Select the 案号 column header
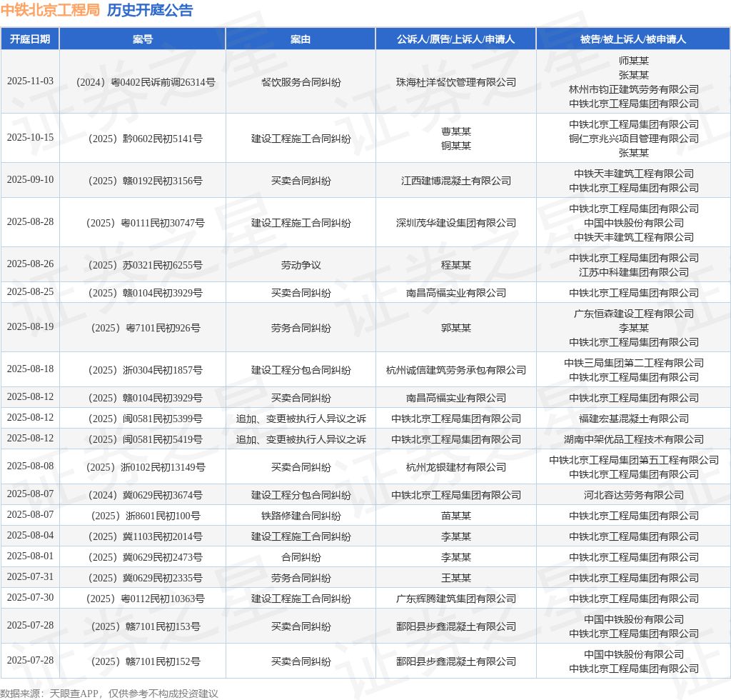 point(143,39)
